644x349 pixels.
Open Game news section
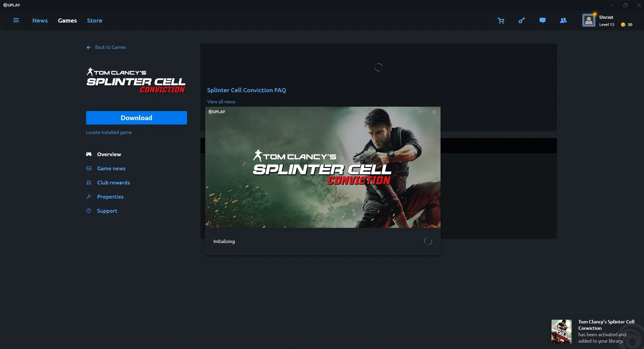[111, 168]
